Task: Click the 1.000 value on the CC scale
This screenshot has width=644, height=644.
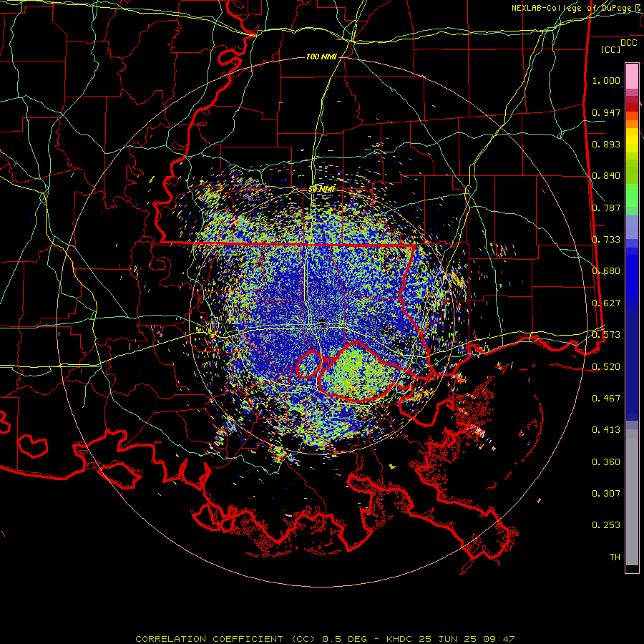Action: (606, 80)
